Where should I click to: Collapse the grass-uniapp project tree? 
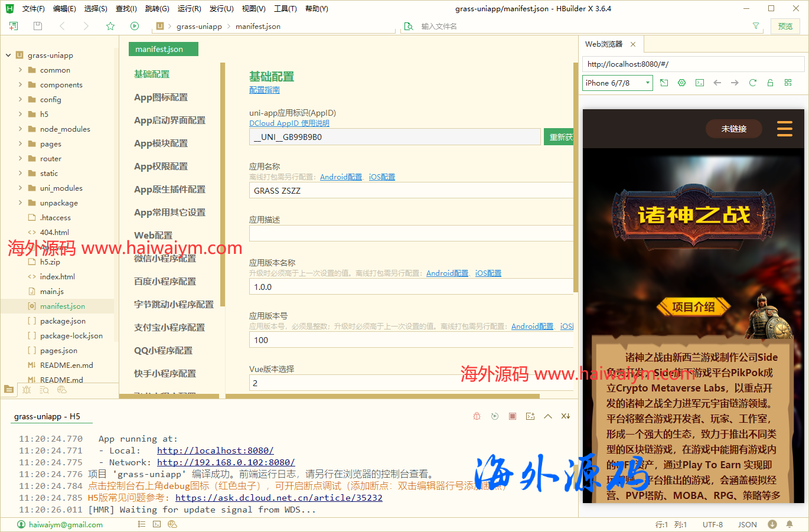point(7,55)
